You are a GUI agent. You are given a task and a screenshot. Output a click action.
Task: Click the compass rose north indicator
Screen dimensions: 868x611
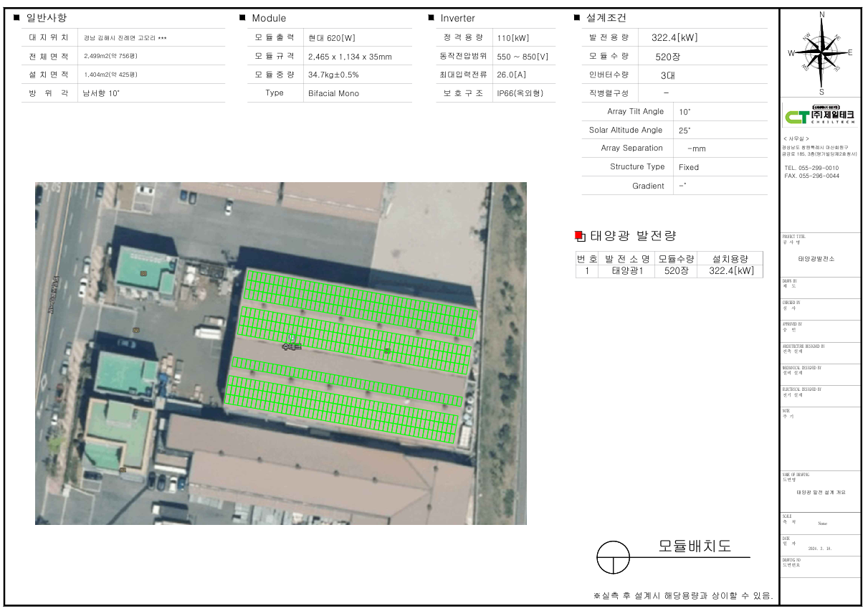(x=821, y=15)
